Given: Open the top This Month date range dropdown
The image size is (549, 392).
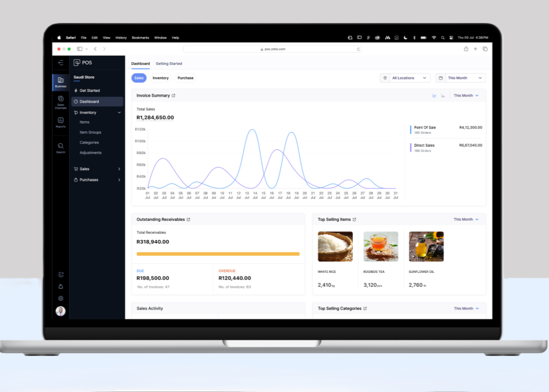Looking at the screenshot, I should click(460, 78).
